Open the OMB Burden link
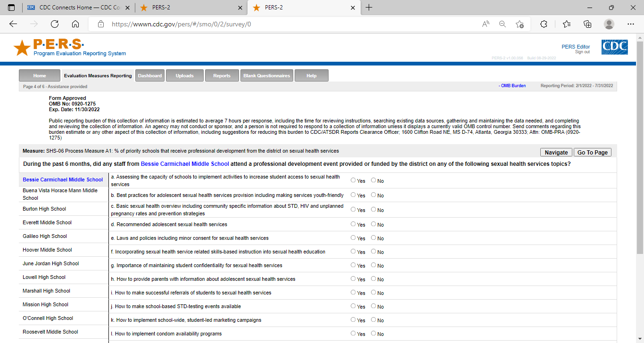The image size is (644, 343). [512, 86]
